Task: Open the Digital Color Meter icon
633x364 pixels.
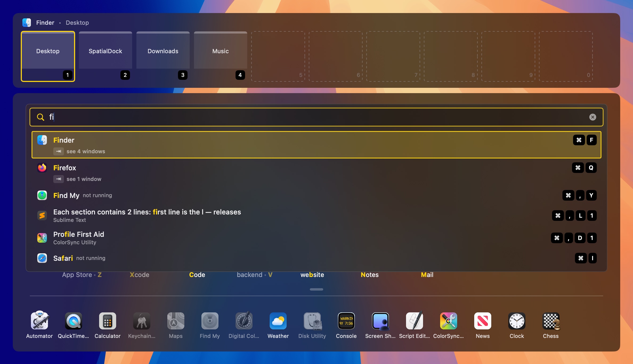Action: 244,321
